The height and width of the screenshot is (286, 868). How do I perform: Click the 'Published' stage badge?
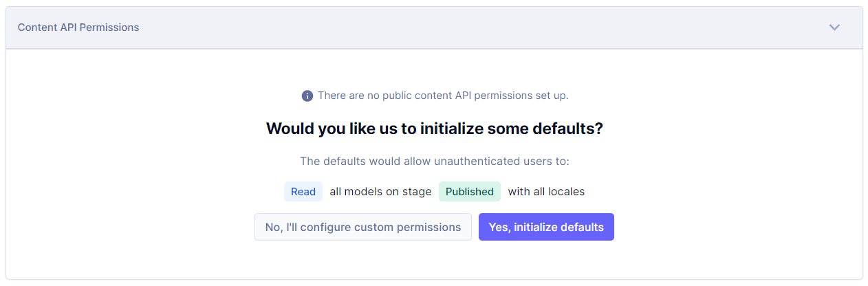pyautogui.click(x=470, y=192)
